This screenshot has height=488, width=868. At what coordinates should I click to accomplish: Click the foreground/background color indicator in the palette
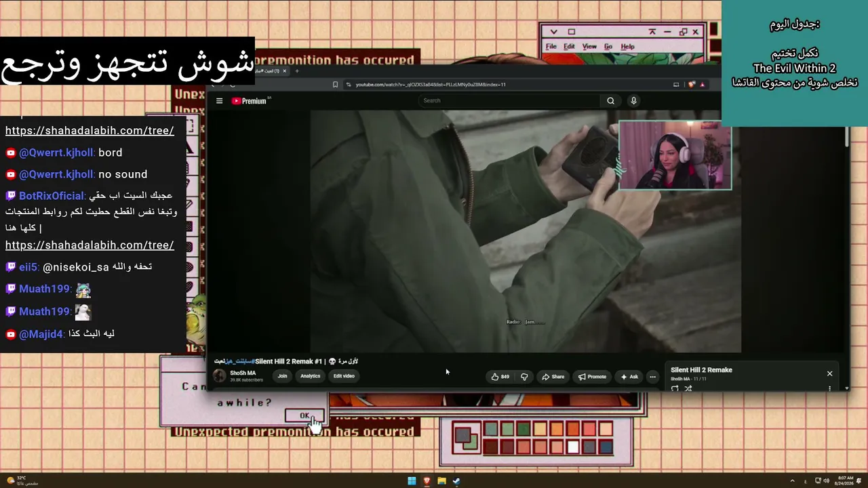466,437
